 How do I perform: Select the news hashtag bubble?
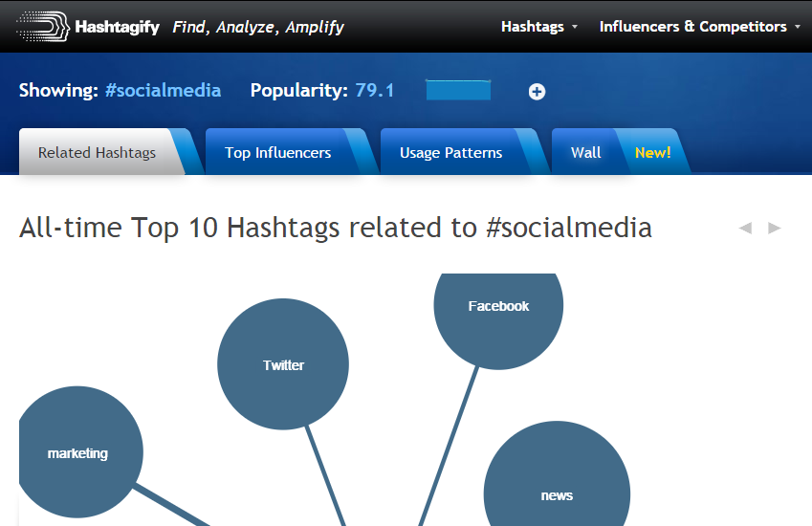(x=557, y=484)
